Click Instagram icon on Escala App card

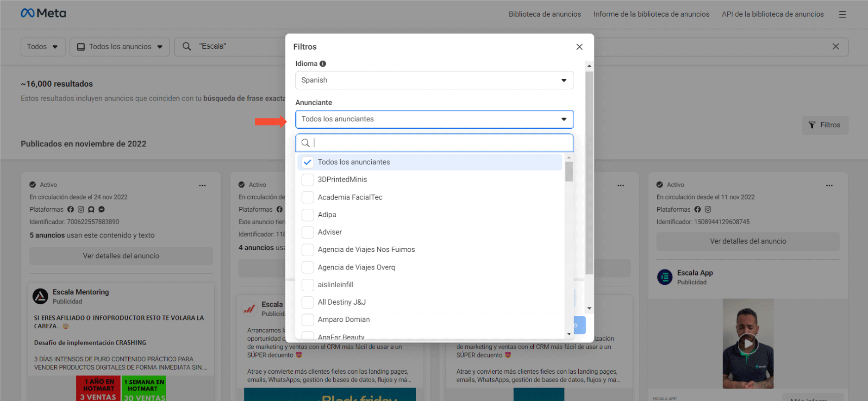[708, 209]
